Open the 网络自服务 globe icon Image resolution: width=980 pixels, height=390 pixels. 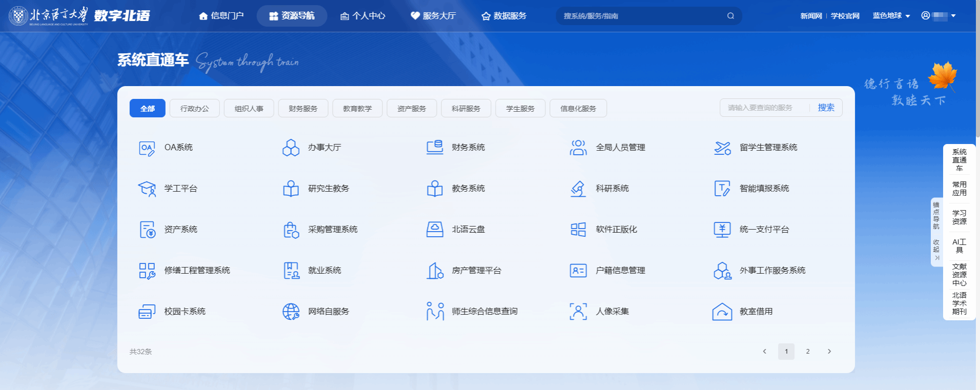(291, 312)
